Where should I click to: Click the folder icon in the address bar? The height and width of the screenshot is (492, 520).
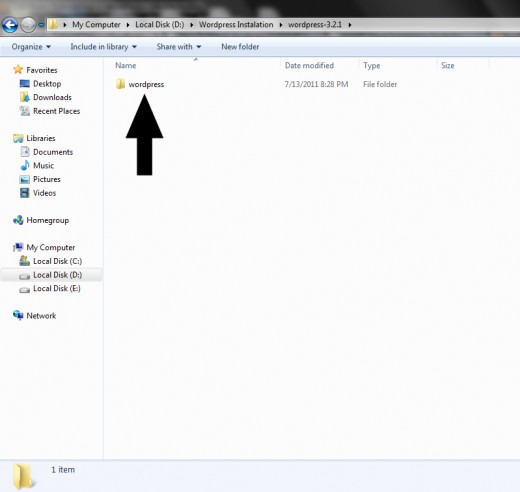[53, 24]
